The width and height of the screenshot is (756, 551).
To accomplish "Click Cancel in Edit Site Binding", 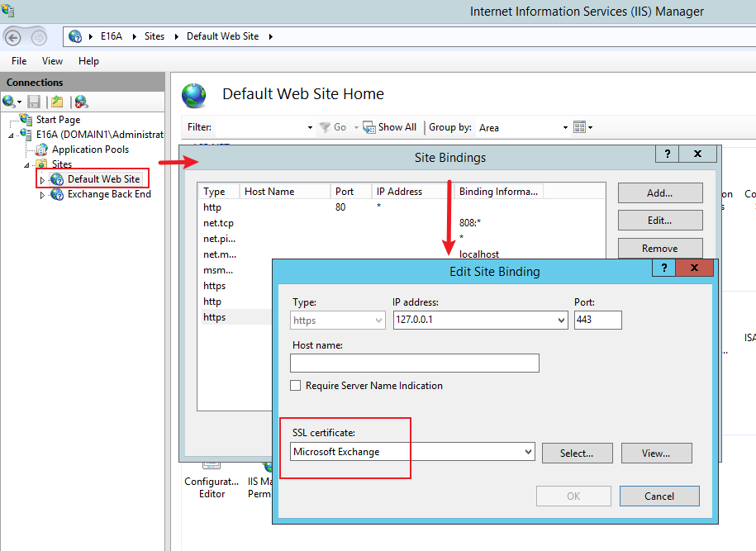I will pyautogui.click(x=659, y=496).
